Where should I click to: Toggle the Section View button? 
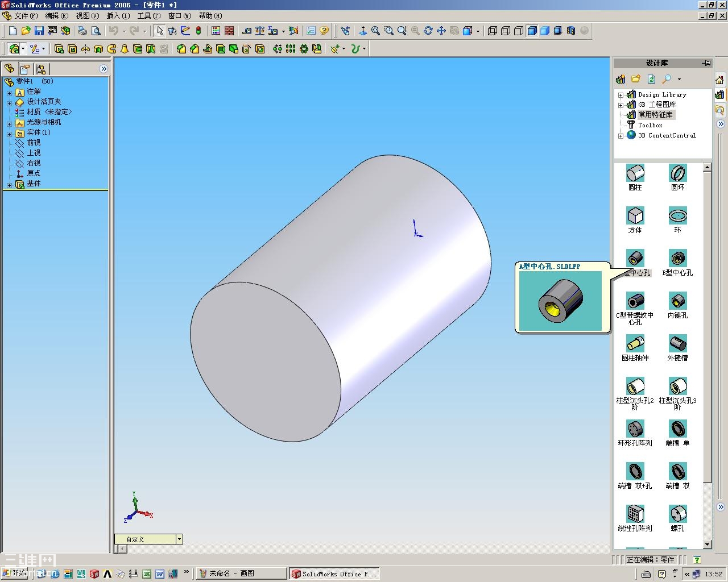571,31
